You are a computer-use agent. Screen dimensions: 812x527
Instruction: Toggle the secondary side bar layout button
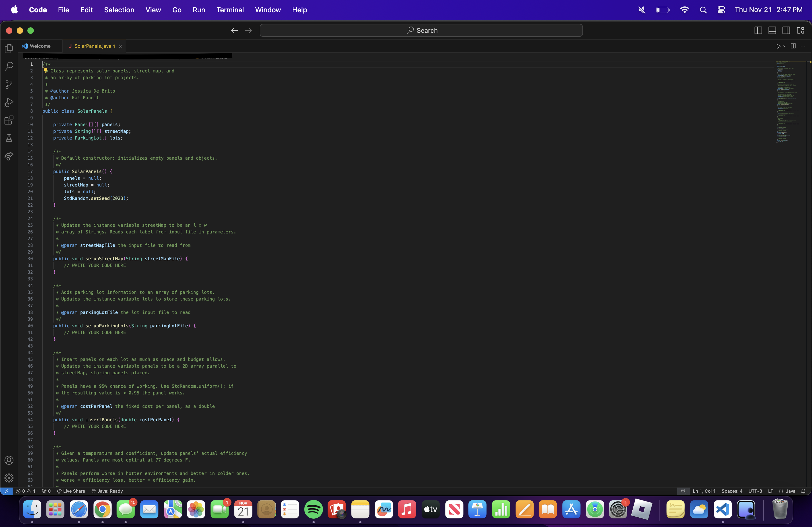tap(786, 30)
